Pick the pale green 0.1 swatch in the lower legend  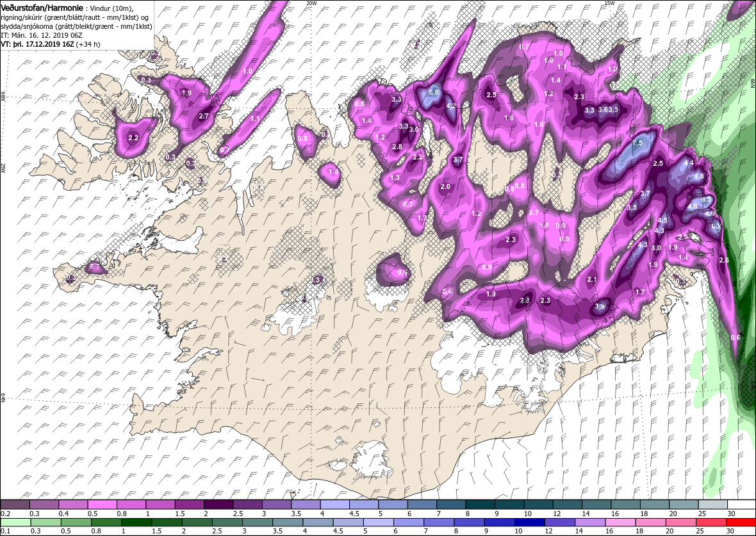click(15, 523)
